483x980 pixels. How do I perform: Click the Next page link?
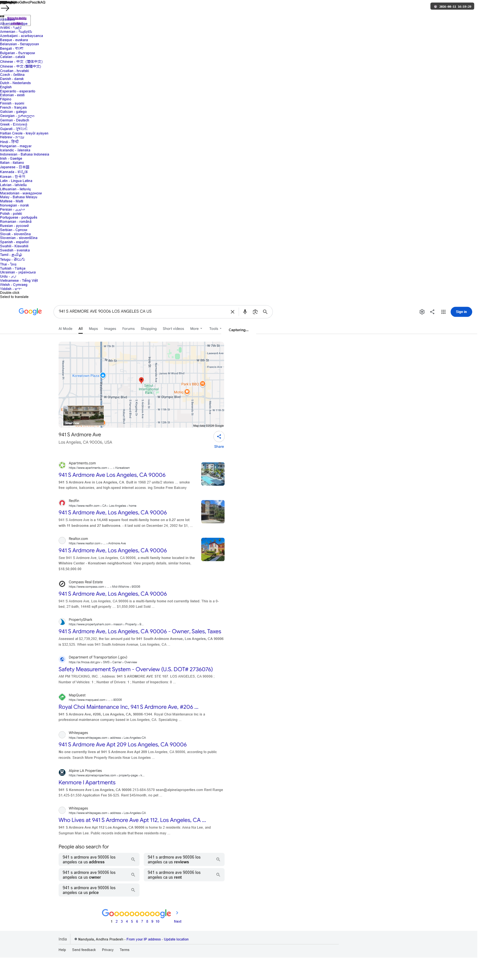[x=177, y=921]
